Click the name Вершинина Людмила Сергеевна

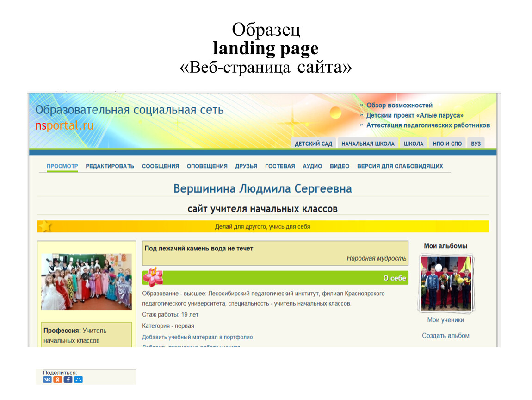263,188
